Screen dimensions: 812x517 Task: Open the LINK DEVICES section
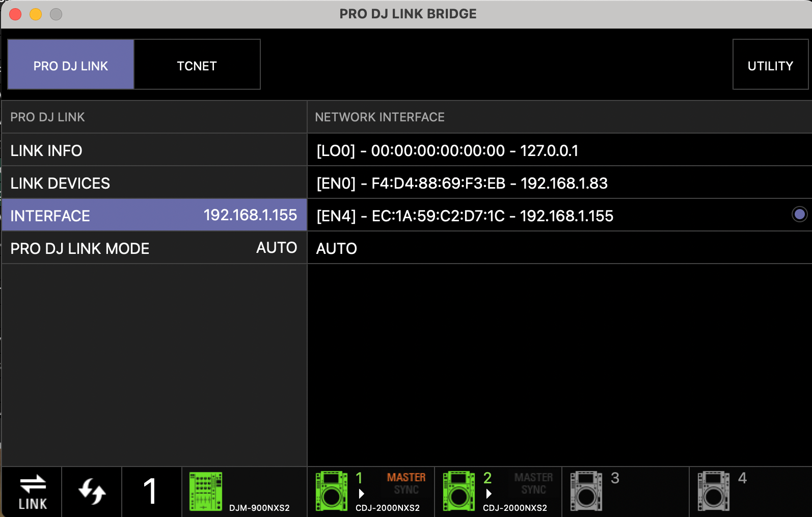pyautogui.click(x=154, y=183)
